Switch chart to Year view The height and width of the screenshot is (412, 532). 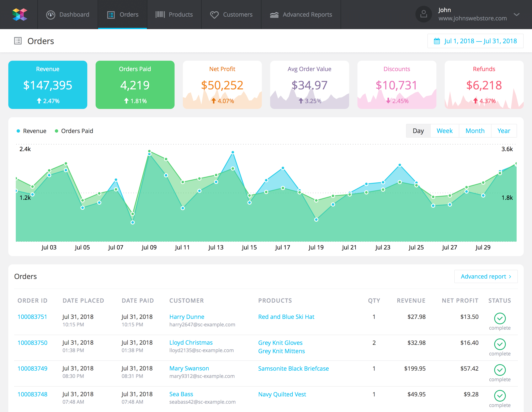504,131
